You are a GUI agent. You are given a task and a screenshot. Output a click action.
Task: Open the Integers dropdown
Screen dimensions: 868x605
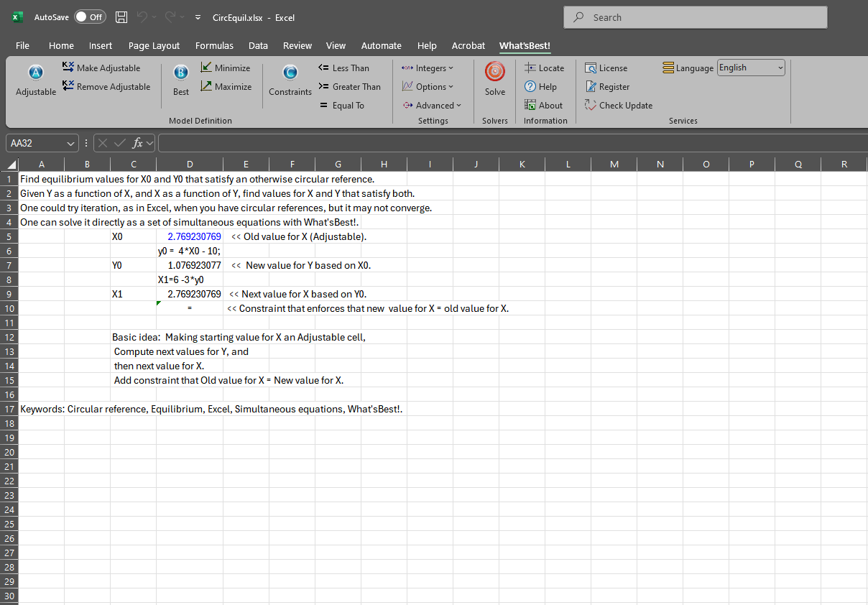(428, 68)
